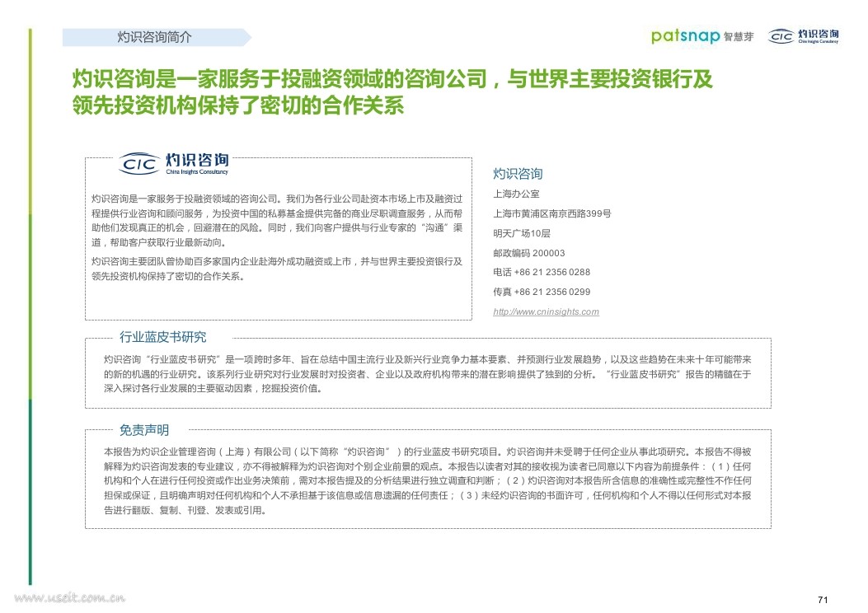Click the phone number +86 21 2356 0288

tap(552, 272)
